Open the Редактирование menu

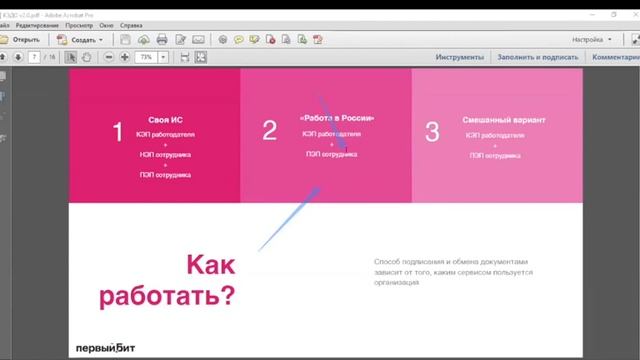(37, 25)
